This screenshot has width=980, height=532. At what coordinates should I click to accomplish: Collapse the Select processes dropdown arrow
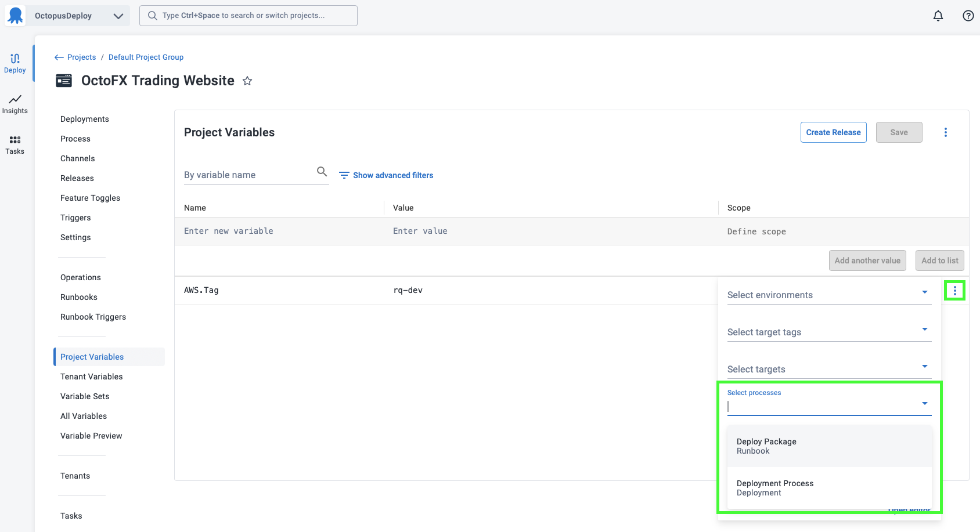(x=925, y=403)
